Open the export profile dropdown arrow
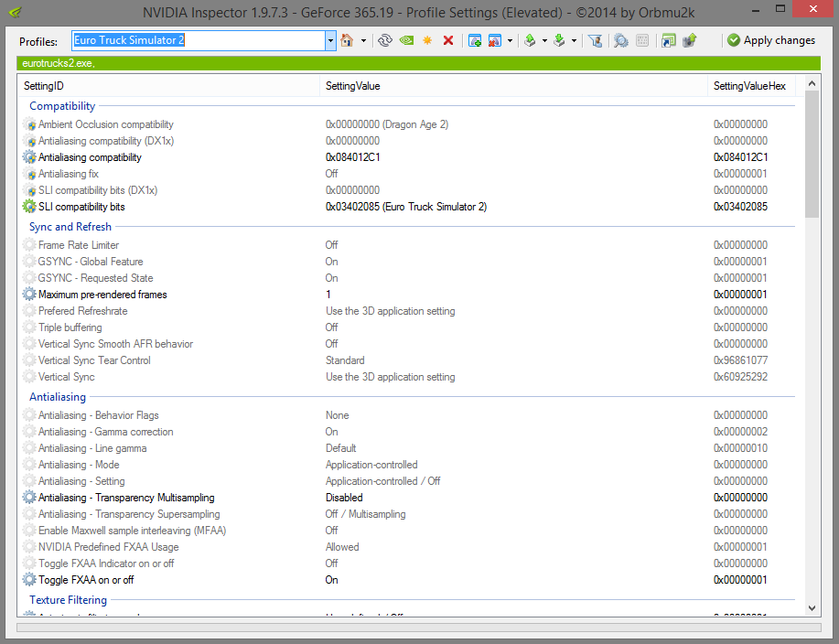This screenshot has width=839, height=644. [x=544, y=40]
